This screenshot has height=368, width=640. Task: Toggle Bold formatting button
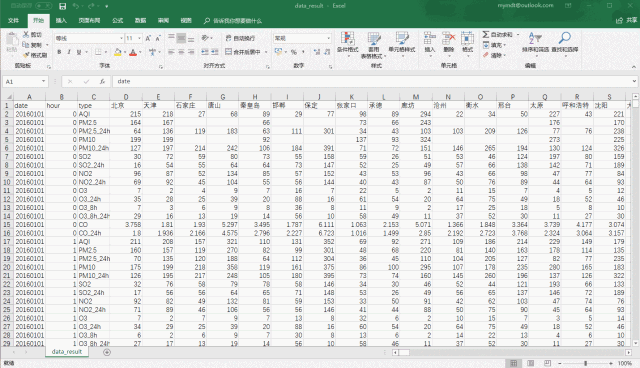point(59,52)
